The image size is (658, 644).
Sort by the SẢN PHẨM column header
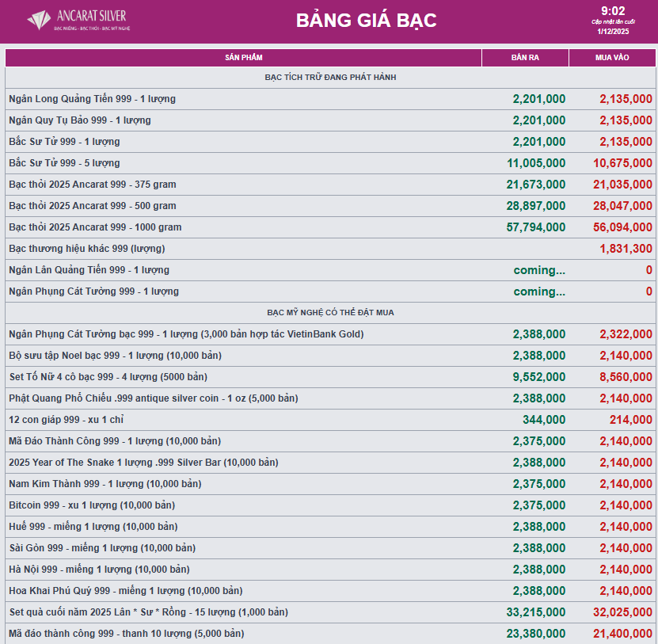click(x=243, y=56)
